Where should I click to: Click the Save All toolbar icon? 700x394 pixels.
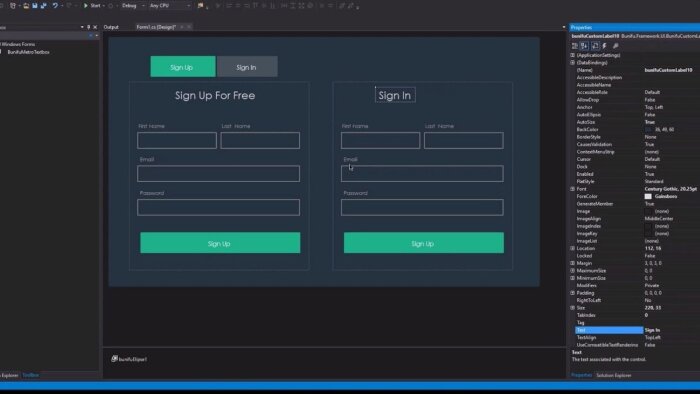point(43,6)
